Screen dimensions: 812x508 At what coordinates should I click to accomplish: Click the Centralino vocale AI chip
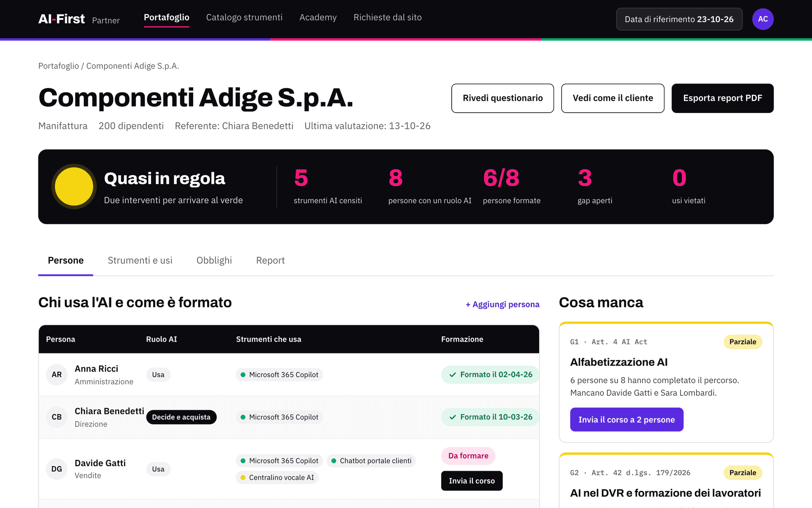click(x=277, y=478)
